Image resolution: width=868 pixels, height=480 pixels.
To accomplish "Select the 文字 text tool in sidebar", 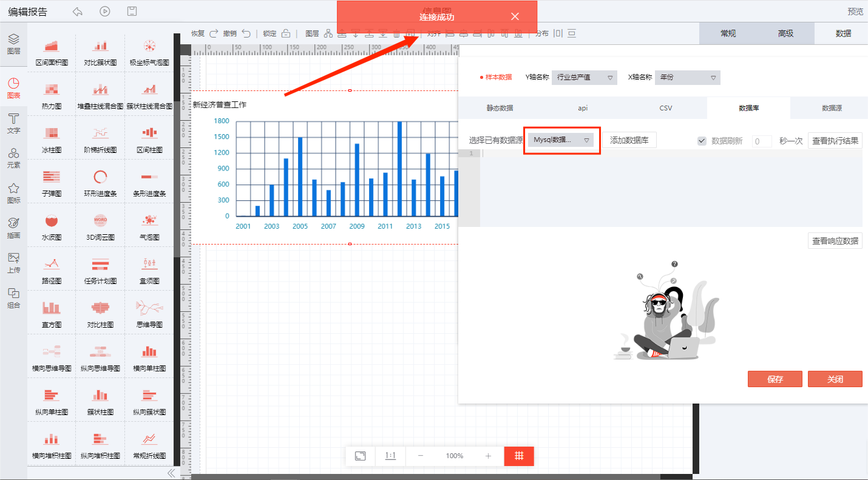I will (13, 123).
